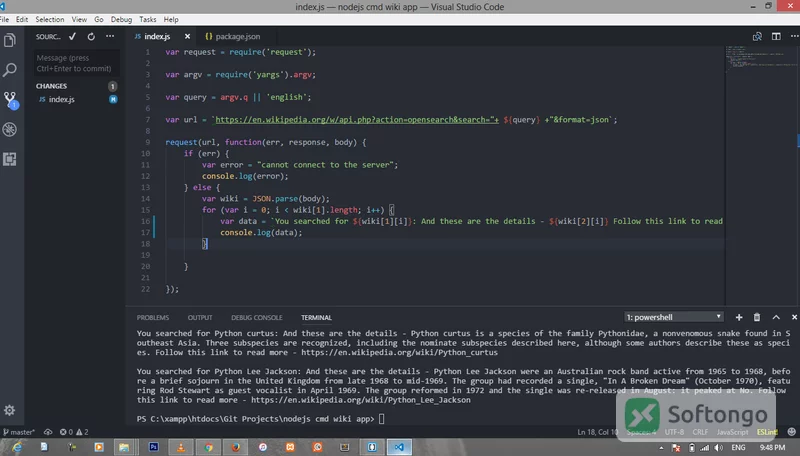Viewport: 800px width, 456px height.
Task: Open the Explorer view in activity bar
Action: pyautogui.click(x=10, y=40)
